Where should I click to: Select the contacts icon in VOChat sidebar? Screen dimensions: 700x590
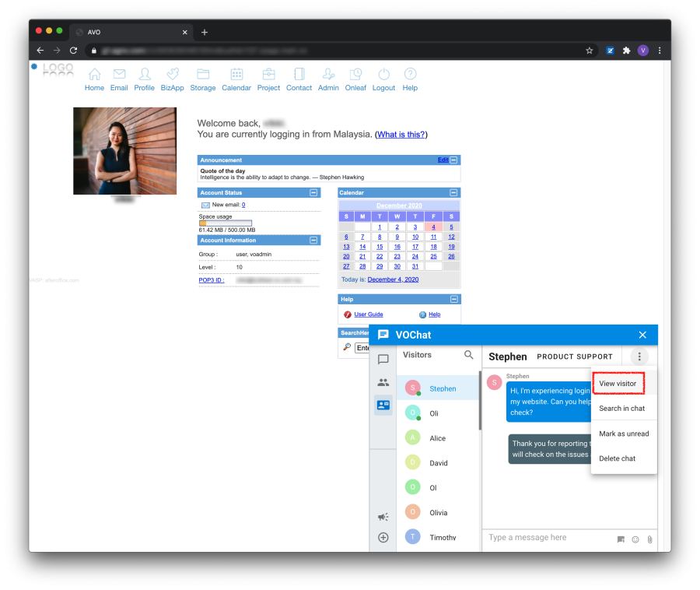pyautogui.click(x=383, y=381)
